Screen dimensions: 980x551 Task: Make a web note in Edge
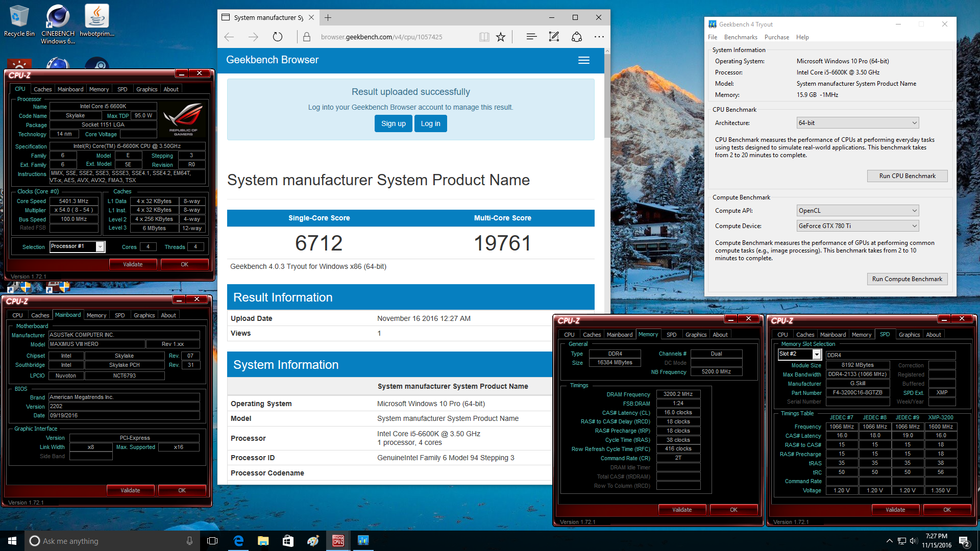[554, 37]
